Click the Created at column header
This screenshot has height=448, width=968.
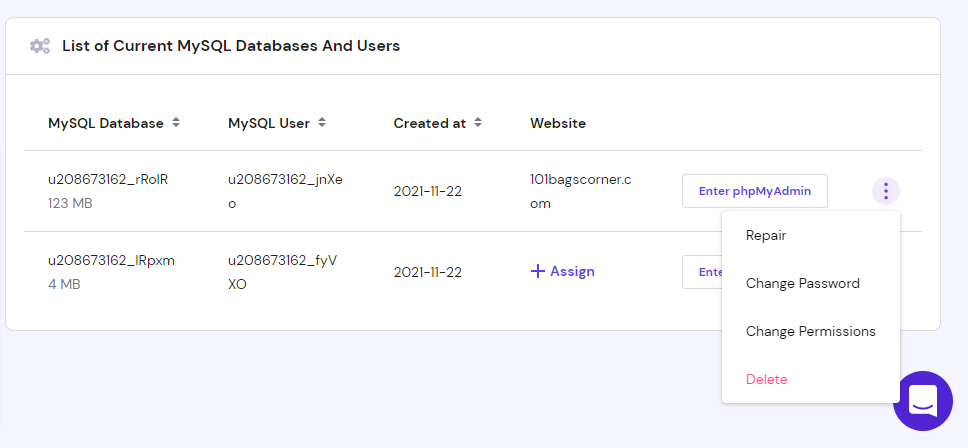pyautogui.click(x=430, y=123)
